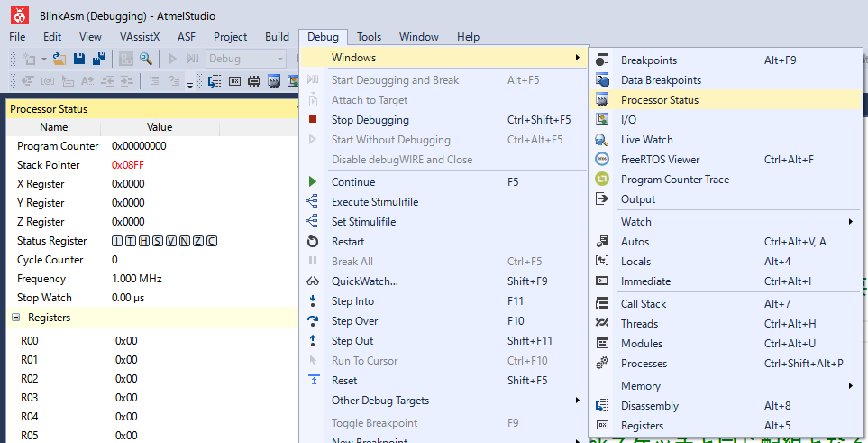Expand the Watch submenu
868x443 pixels.
click(850, 221)
